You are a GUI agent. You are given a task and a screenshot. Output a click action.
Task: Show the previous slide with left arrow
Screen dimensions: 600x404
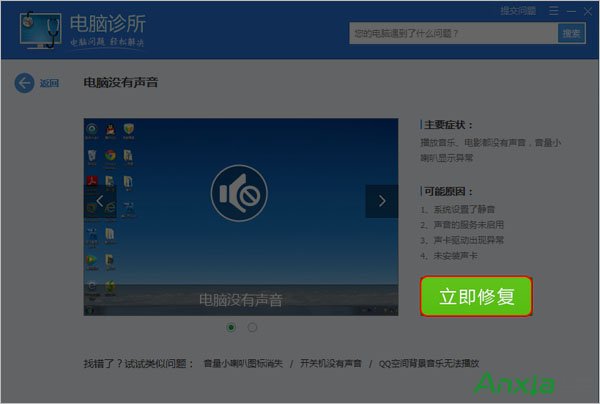[100, 201]
